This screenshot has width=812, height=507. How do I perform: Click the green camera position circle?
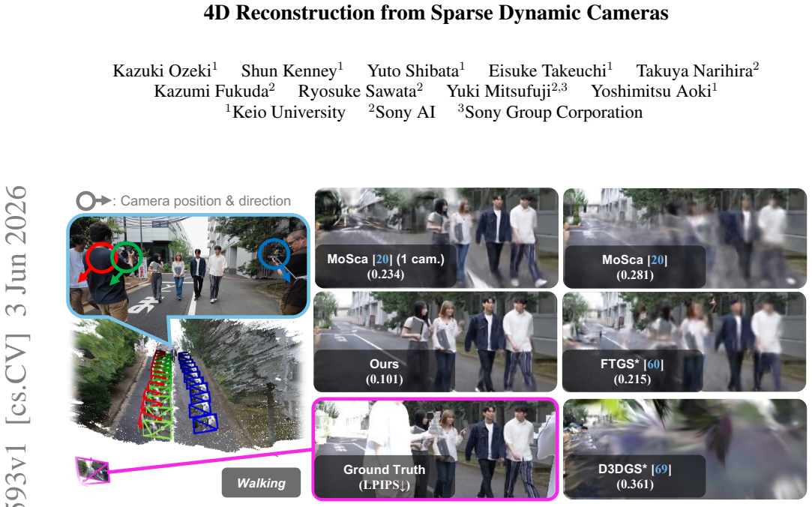coord(127,256)
